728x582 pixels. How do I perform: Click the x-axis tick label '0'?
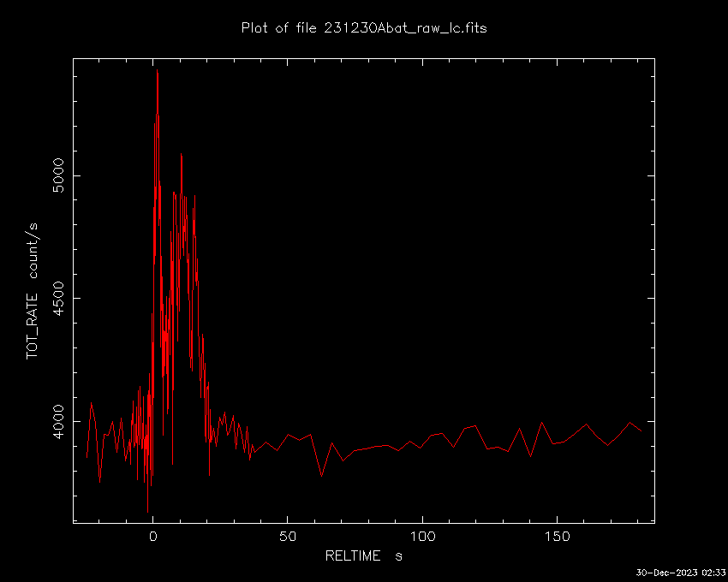coord(152,537)
